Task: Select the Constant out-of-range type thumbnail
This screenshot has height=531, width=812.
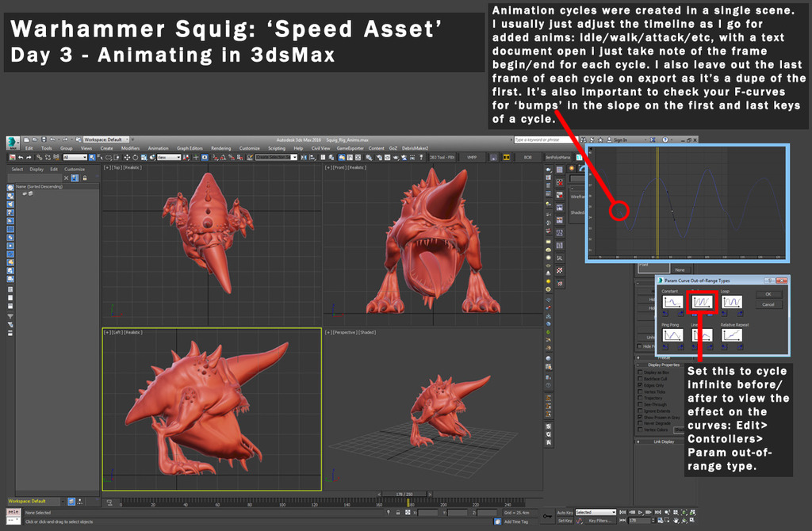Action: (672, 302)
